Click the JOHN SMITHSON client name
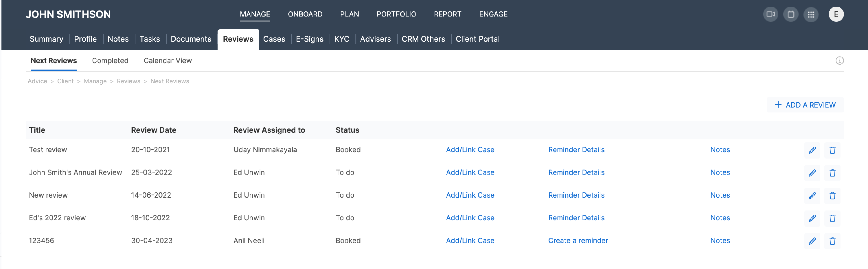Image resolution: width=868 pixels, height=269 pixels. tap(68, 14)
